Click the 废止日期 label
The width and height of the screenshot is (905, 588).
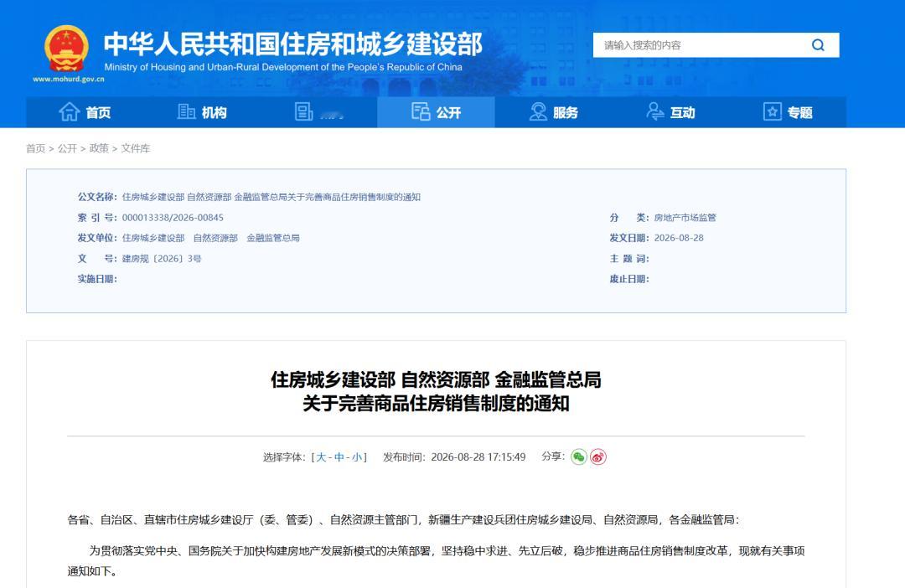629,279
